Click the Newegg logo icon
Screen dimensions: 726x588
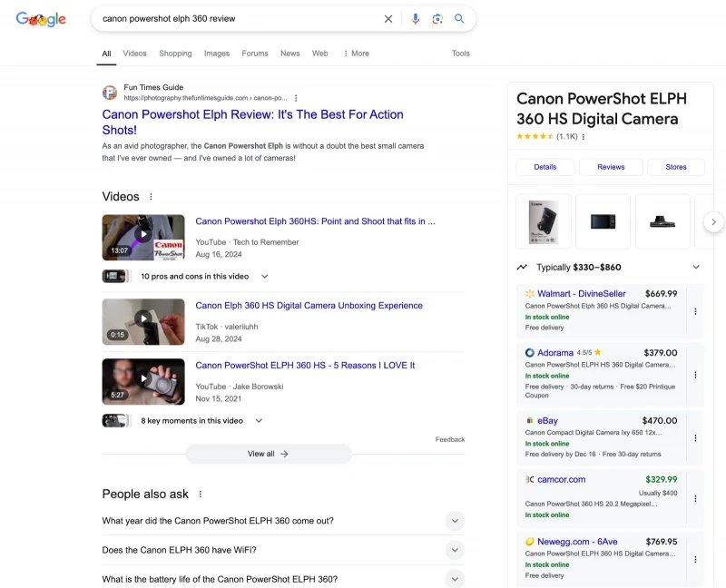[x=530, y=541]
